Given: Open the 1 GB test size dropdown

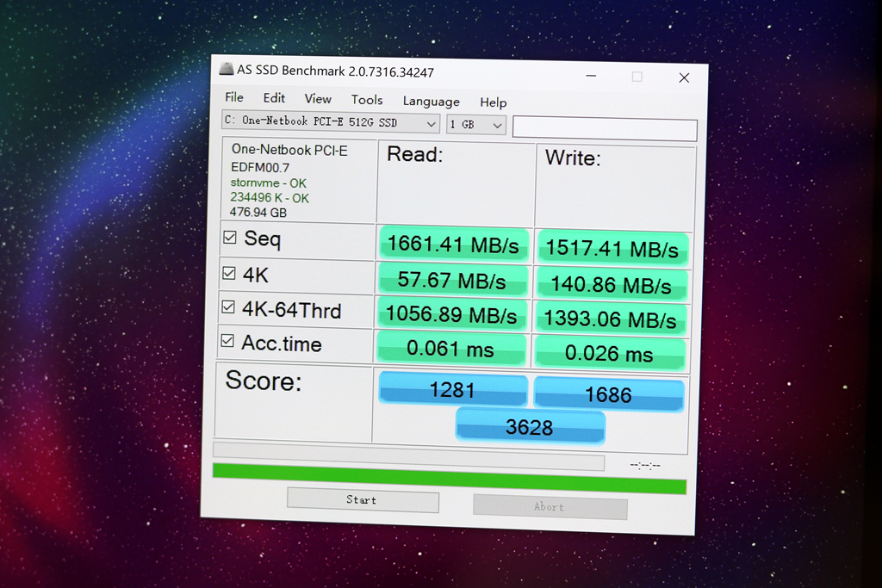Looking at the screenshot, I should (476, 125).
